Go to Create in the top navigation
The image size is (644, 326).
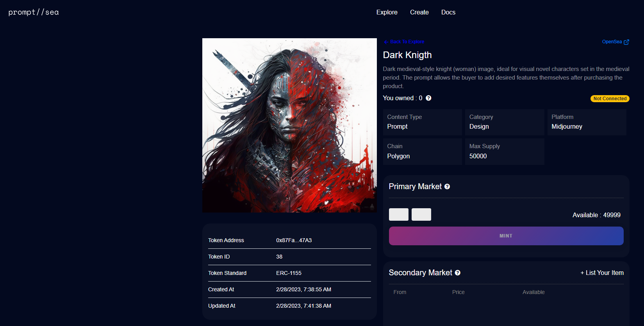pos(419,12)
